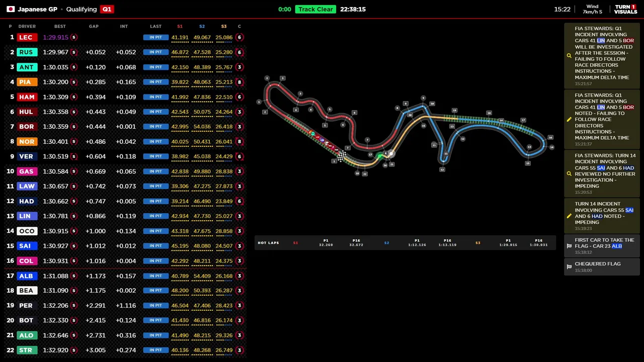Click VER lap count circle
The image size is (644, 362).
(239, 156)
